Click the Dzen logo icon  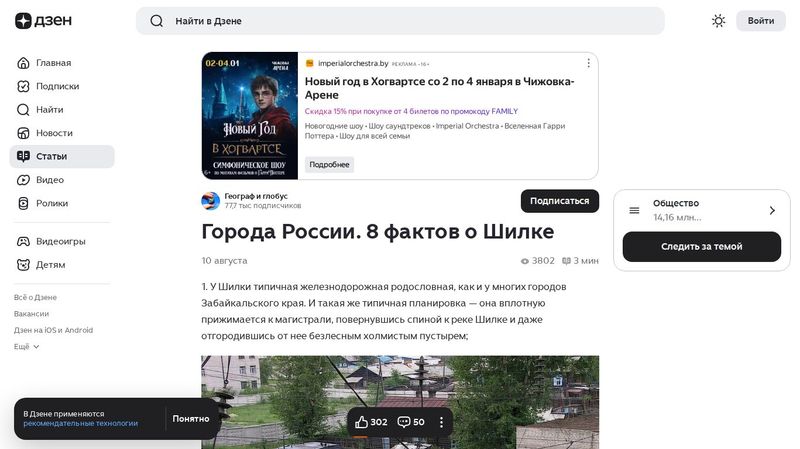click(23, 21)
